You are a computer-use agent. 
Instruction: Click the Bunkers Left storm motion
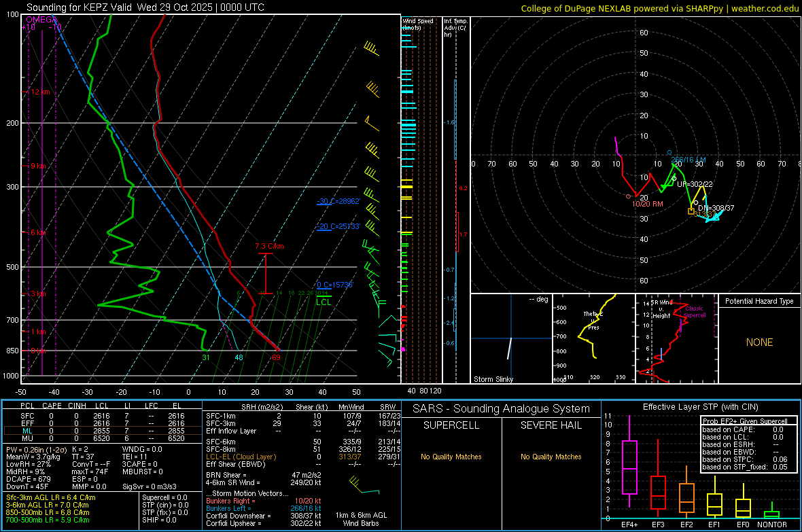264,508
